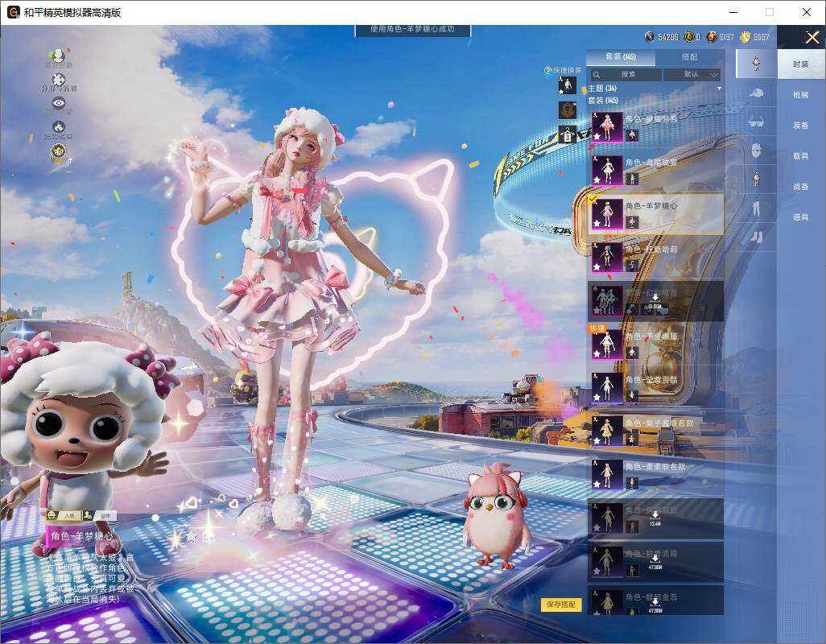The width and height of the screenshot is (826, 644).
Task: Select the cap headwear slot icon
Action: click(756, 93)
